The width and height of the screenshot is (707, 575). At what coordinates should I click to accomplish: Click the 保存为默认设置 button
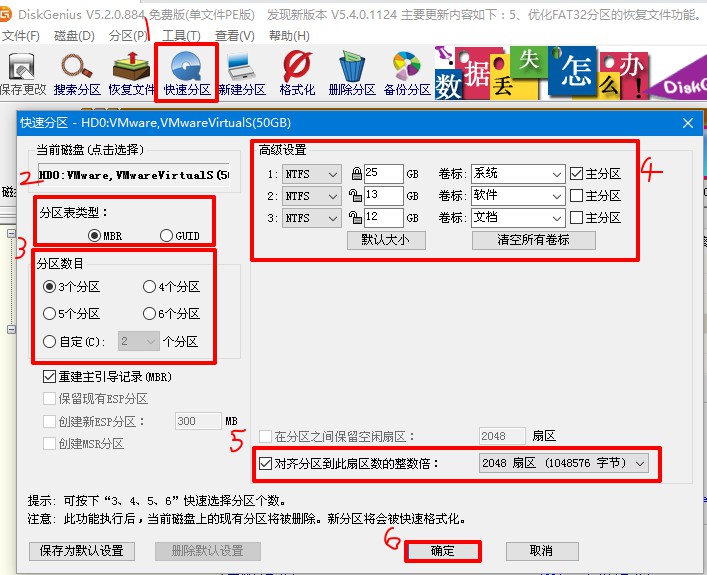tap(82, 551)
